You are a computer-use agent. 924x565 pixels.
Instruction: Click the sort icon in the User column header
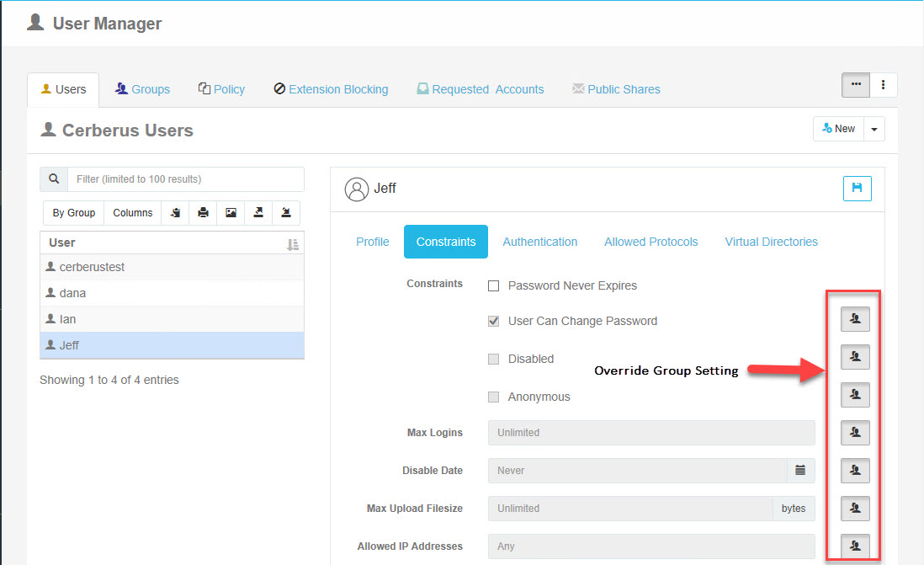tap(292, 244)
